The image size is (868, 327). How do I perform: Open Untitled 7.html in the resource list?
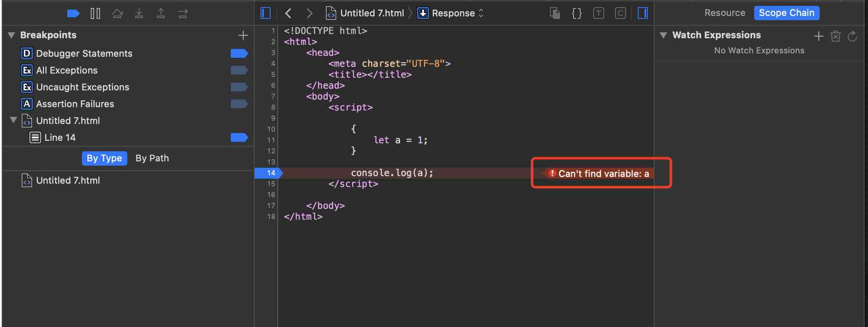click(128, 180)
